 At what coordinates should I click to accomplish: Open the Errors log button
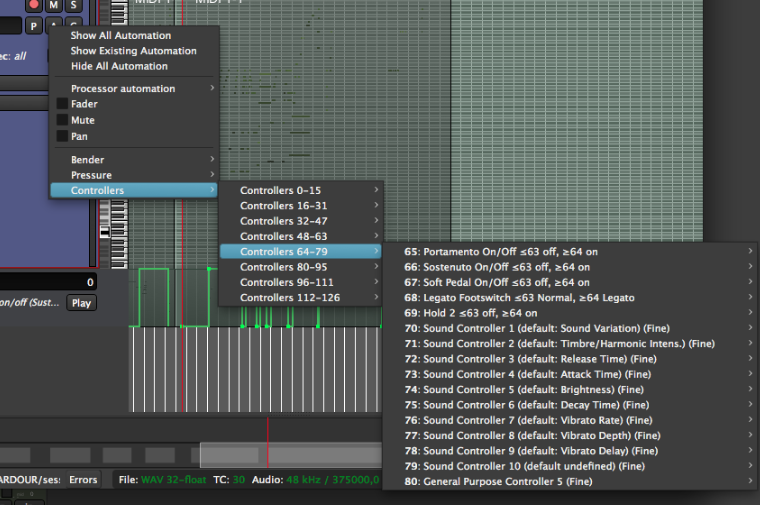(x=83, y=480)
